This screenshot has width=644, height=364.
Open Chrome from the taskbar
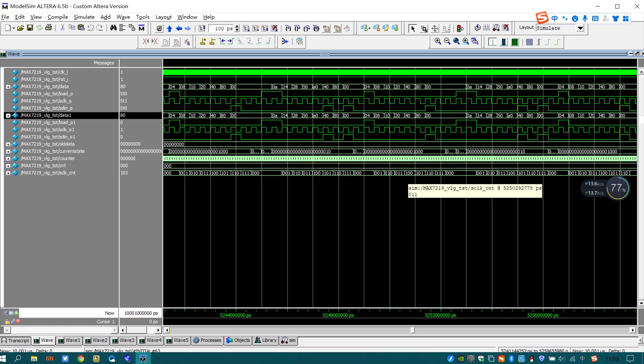(x=81, y=359)
